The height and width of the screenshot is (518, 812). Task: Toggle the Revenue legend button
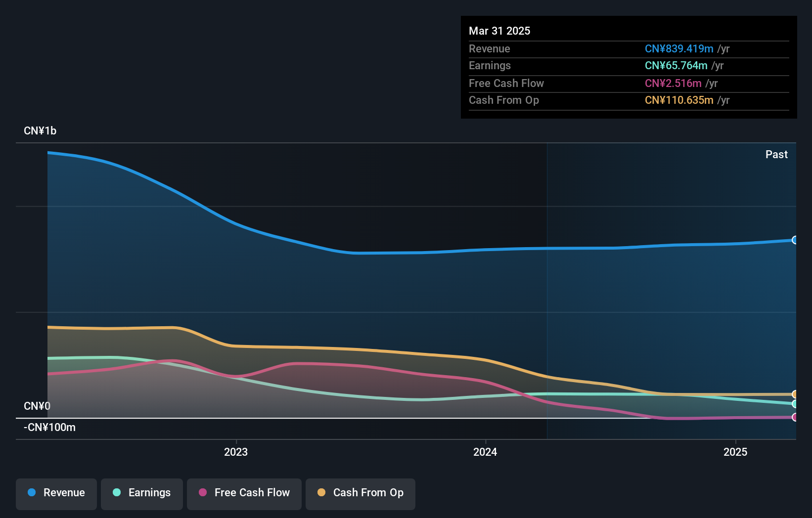click(x=56, y=494)
